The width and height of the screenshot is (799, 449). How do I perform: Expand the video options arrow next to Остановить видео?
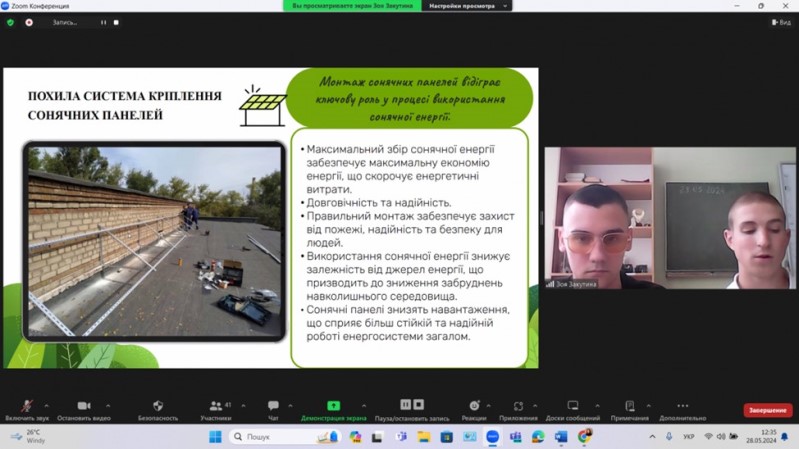pos(108,406)
